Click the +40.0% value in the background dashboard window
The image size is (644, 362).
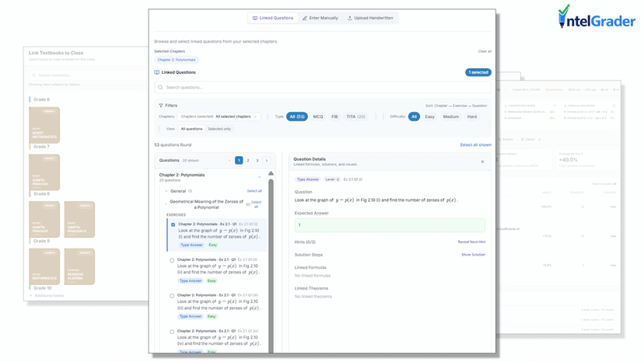(x=569, y=160)
